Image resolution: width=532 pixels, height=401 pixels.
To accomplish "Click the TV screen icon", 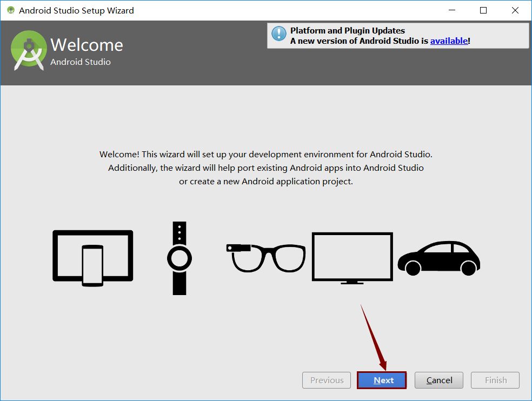I will tap(352, 258).
